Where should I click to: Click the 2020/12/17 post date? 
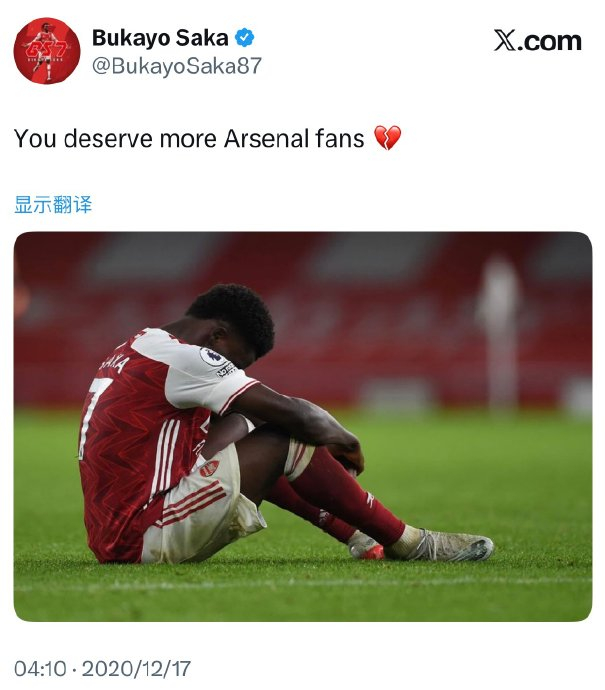coord(136,667)
